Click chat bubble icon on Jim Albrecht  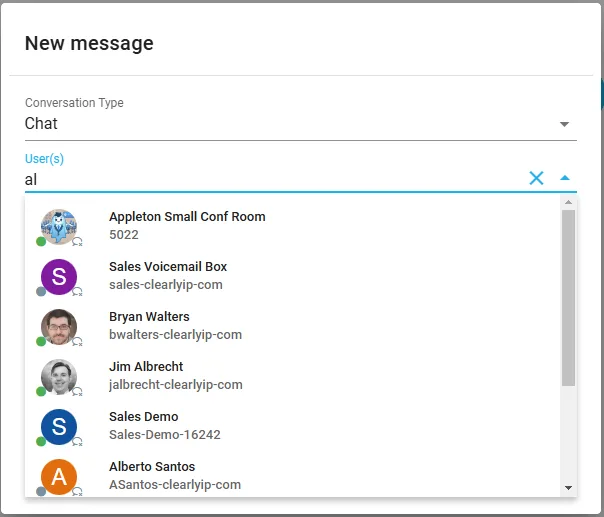(77, 392)
